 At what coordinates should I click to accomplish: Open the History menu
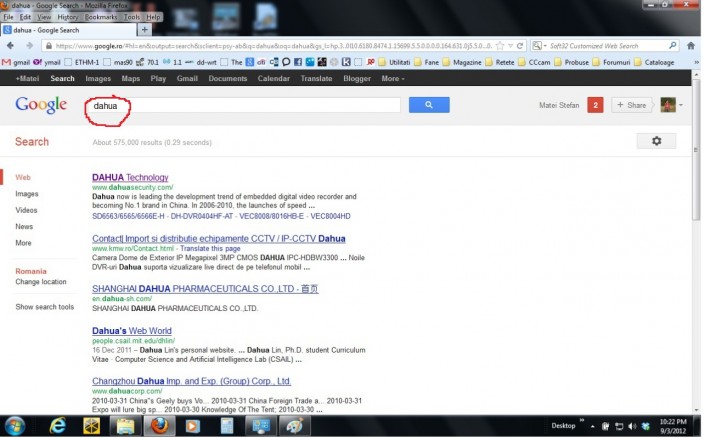(x=68, y=17)
